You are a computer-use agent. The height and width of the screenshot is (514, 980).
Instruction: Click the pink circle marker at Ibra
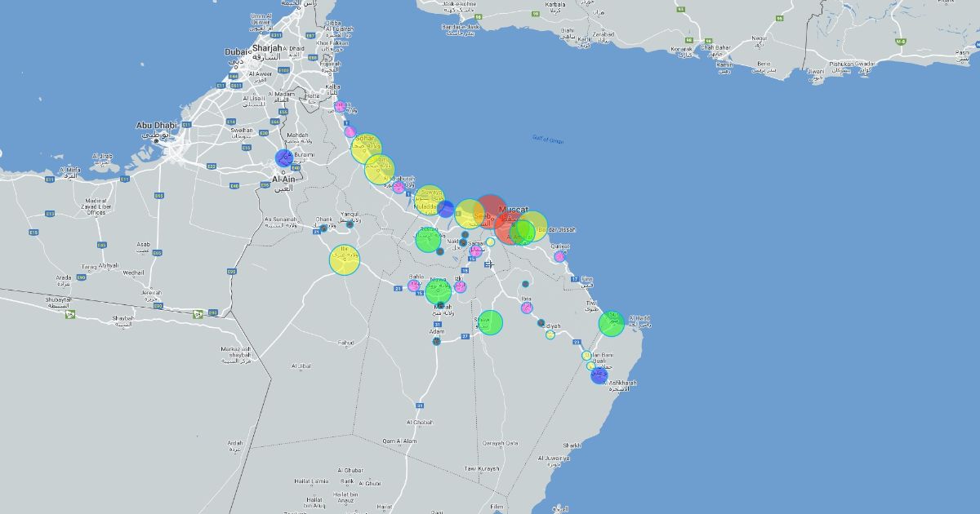(527, 308)
